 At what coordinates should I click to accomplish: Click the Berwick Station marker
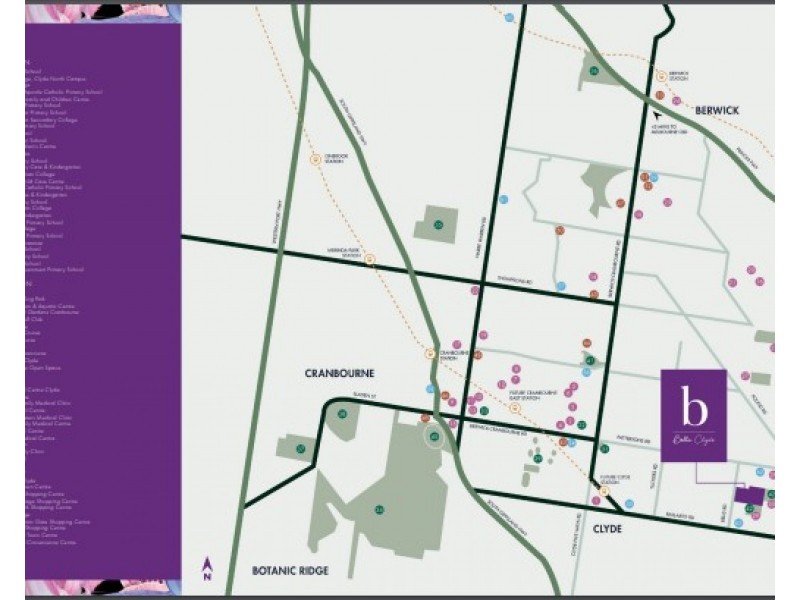pos(661,74)
